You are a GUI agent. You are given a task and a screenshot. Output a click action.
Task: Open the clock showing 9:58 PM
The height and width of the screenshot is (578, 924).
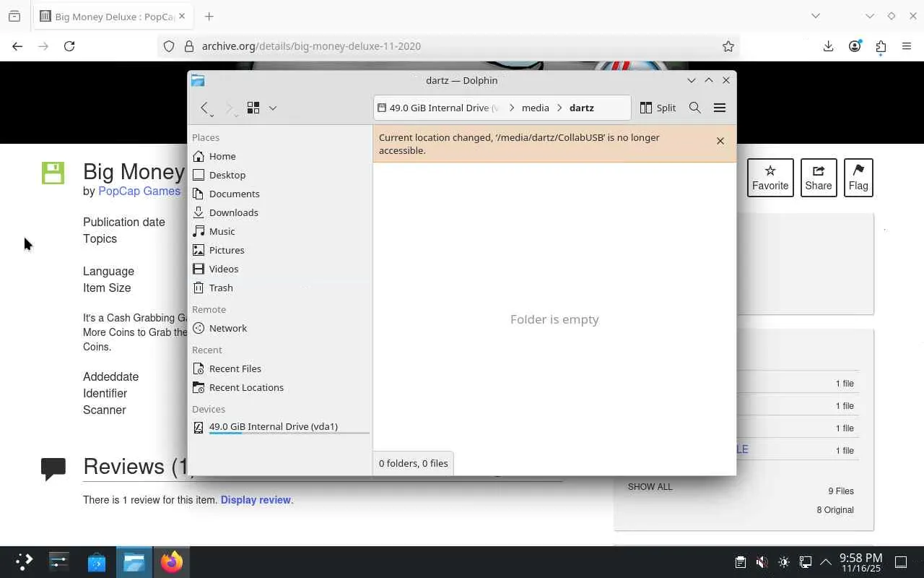coord(860,563)
